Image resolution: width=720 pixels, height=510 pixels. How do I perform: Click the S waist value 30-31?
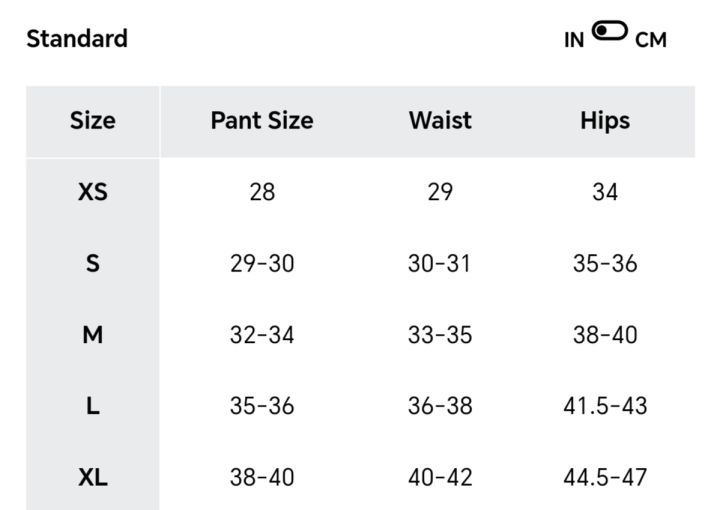(440, 264)
